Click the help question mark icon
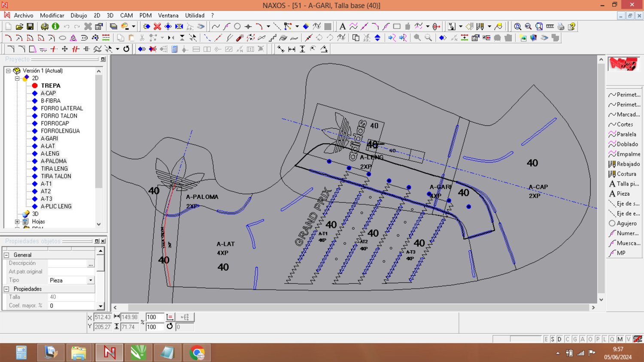 click(x=571, y=26)
